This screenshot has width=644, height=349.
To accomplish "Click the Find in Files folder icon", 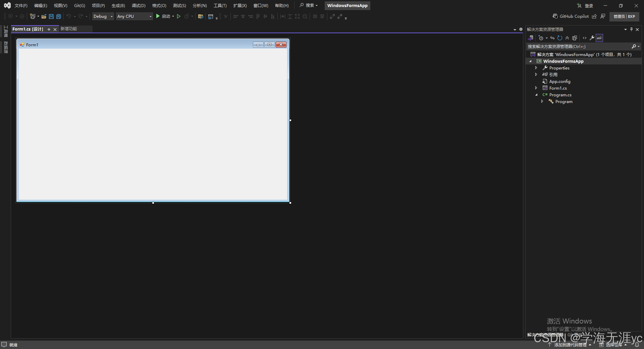I will tap(201, 16).
